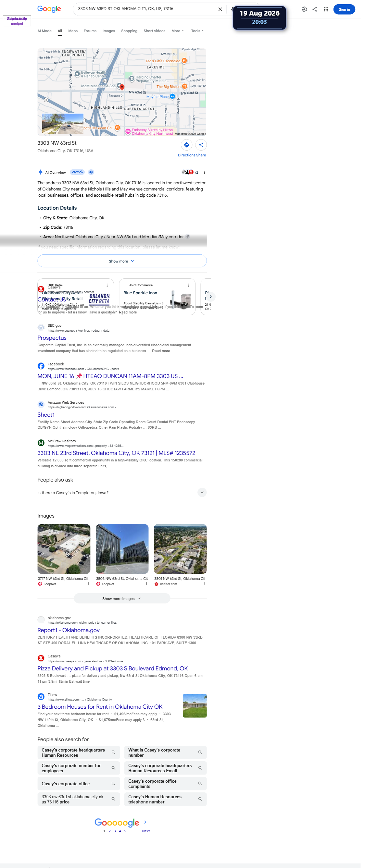Screen dimensions: 365x868
Task: Go to the Images tab
Action: pos(108,31)
